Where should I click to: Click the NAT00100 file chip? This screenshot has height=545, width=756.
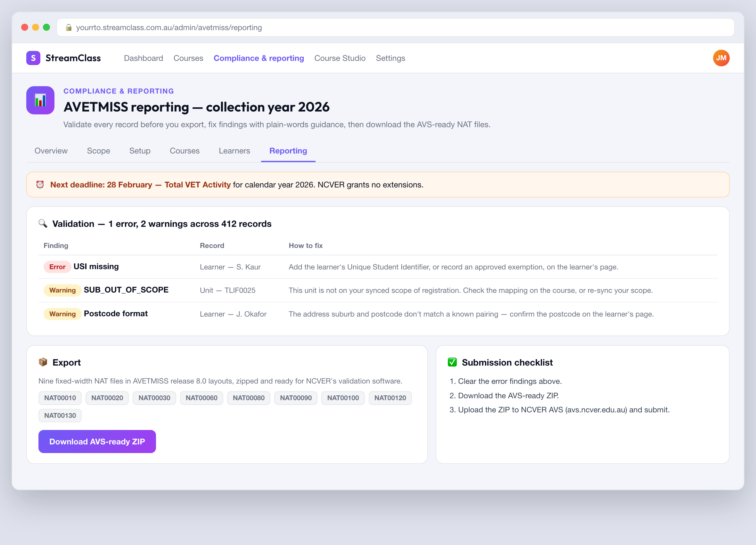point(343,398)
